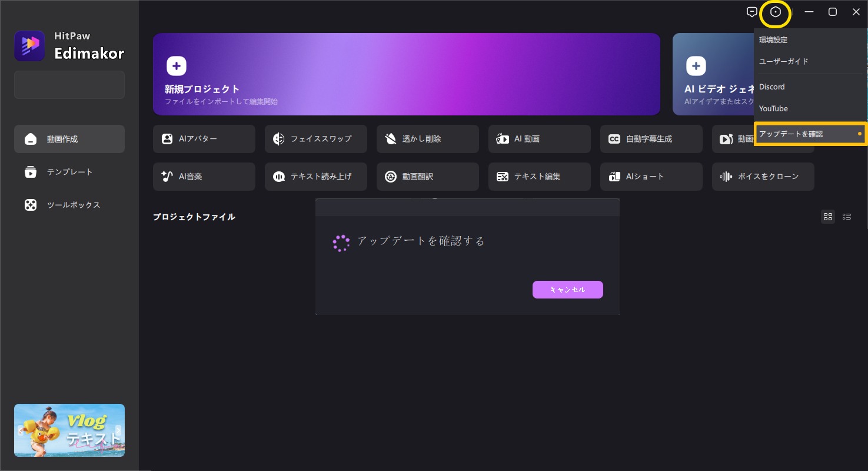Open the help menu circle icon
Image resolution: width=868 pixels, height=471 pixels.
775,12
